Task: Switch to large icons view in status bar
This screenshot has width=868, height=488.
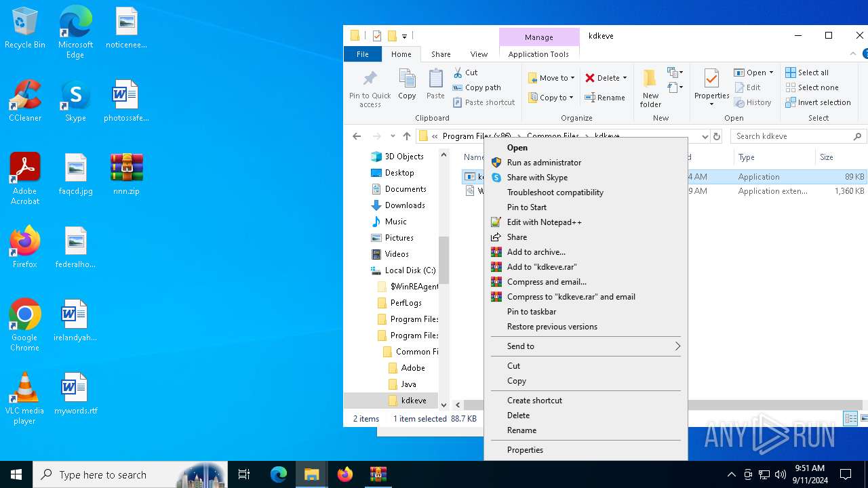Action: [x=864, y=419]
